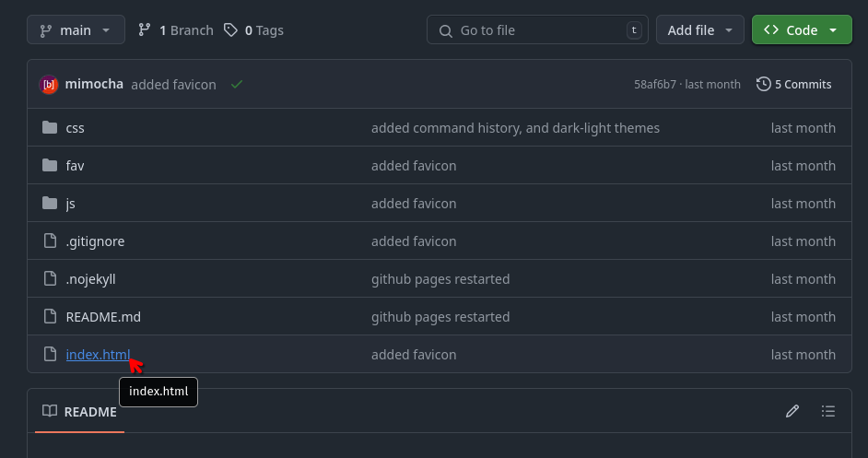The image size is (868, 458).
Task: Click the caret arrow on Add file
Action: [729, 30]
